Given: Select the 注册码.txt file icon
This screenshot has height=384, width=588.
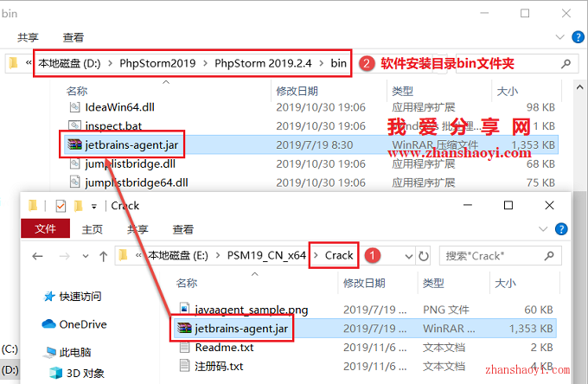Looking at the screenshot, I should (184, 366).
